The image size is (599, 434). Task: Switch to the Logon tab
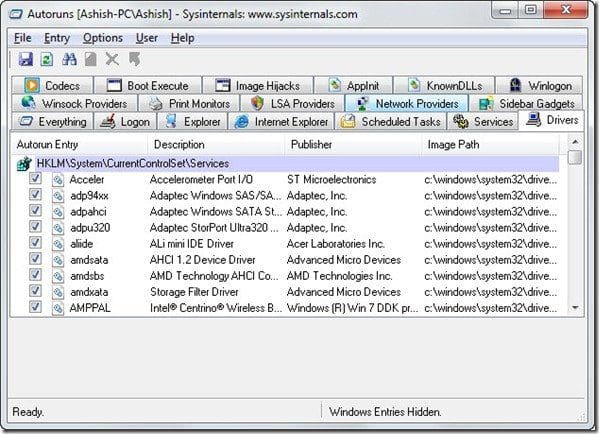pos(125,121)
